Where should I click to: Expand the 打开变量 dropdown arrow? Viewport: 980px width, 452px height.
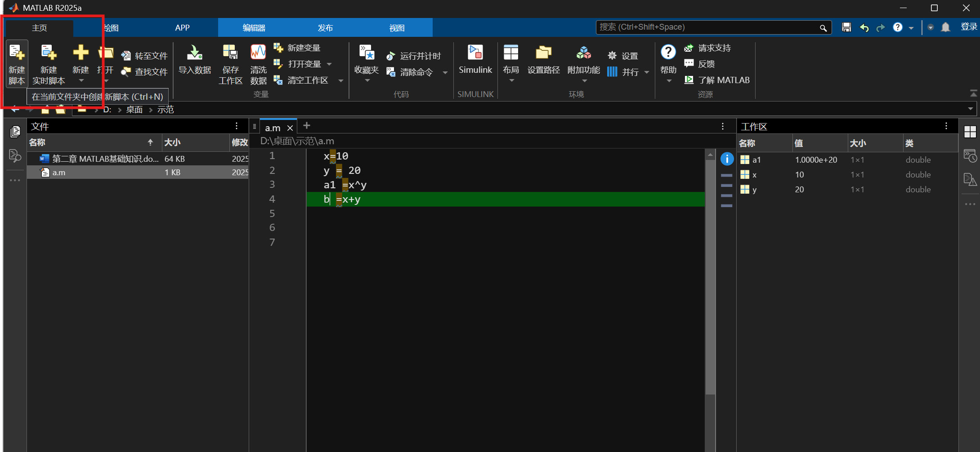click(x=329, y=64)
